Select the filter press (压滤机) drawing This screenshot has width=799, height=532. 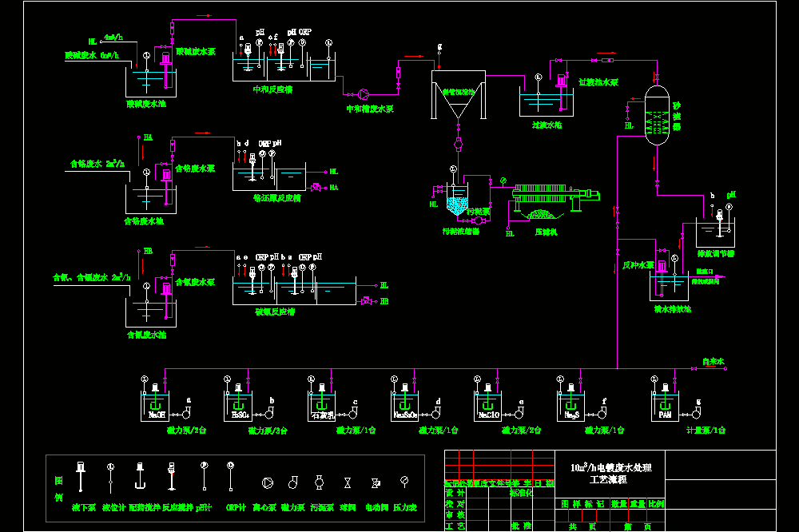(555, 203)
